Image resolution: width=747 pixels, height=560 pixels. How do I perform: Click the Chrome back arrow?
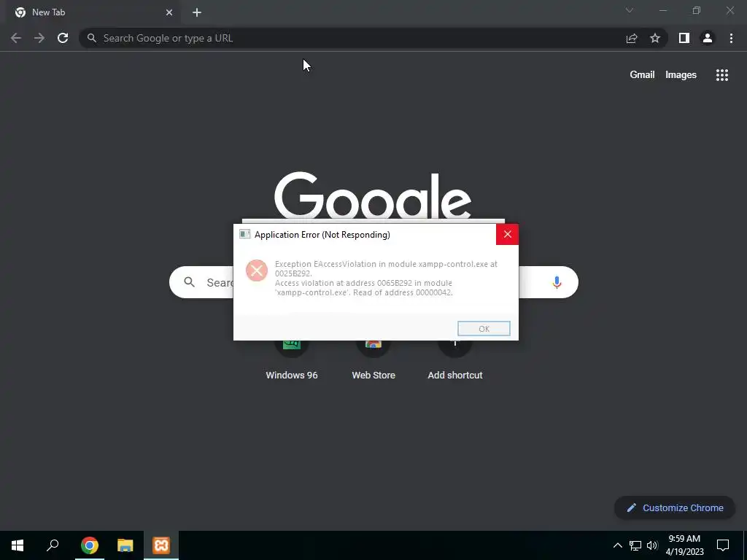pos(16,38)
